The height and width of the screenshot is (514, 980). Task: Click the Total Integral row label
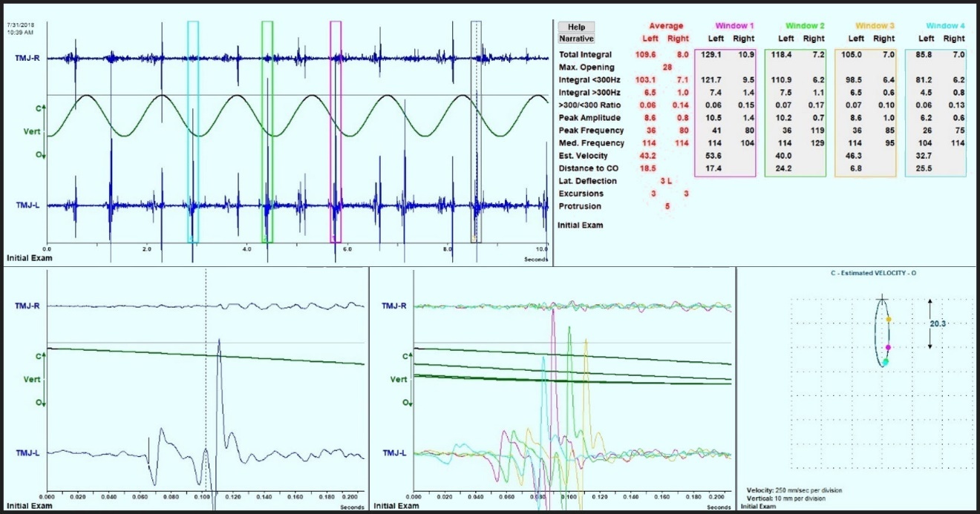pos(585,55)
